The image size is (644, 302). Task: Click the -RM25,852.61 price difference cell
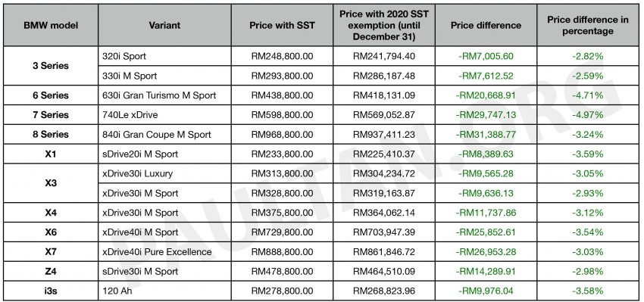tap(486, 232)
